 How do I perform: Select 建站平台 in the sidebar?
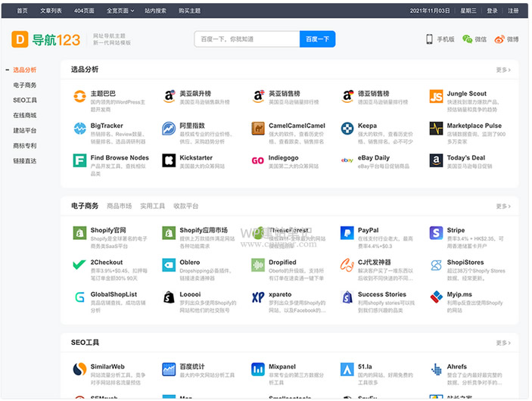click(x=25, y=131)
